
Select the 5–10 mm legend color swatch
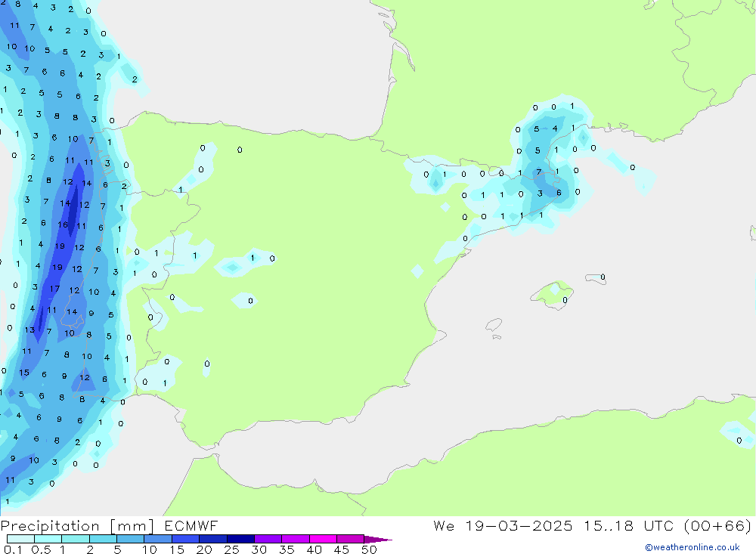coord(131,539)
